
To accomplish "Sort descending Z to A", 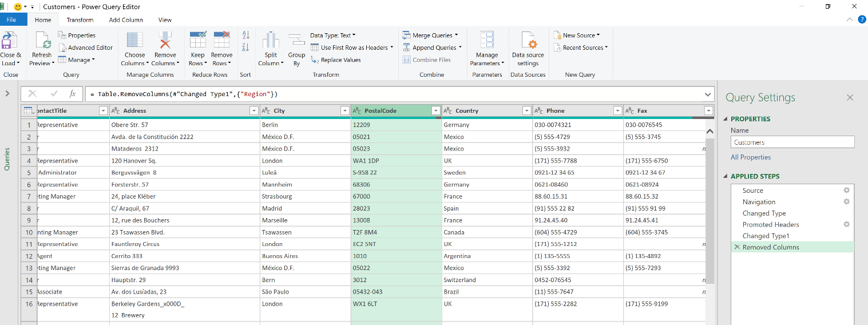I will [245, 47].
